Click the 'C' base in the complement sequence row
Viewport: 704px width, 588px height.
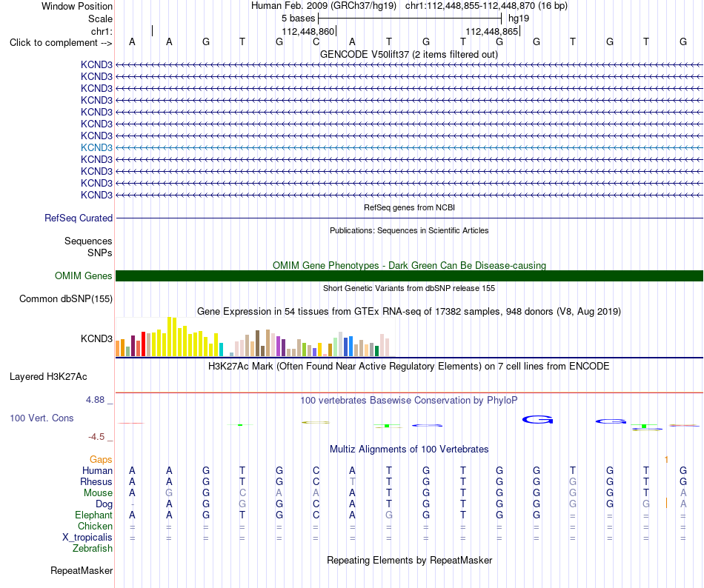click(316, 41)
